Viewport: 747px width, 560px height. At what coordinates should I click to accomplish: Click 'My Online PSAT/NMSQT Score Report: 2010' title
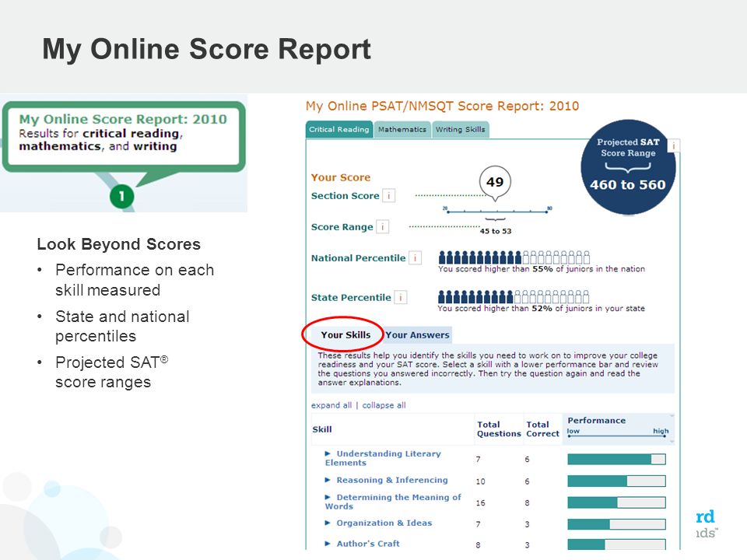pyautogui.click(x=442, y=107)
